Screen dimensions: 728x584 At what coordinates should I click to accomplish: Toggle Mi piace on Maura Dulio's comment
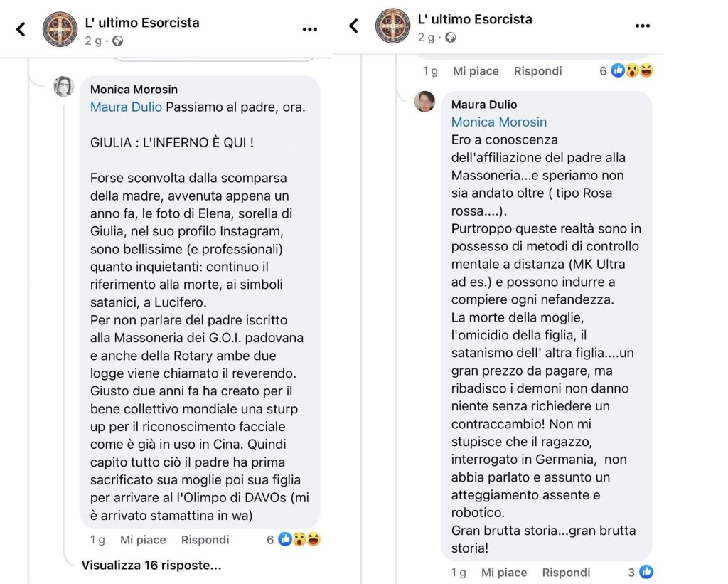coord(504,573)
